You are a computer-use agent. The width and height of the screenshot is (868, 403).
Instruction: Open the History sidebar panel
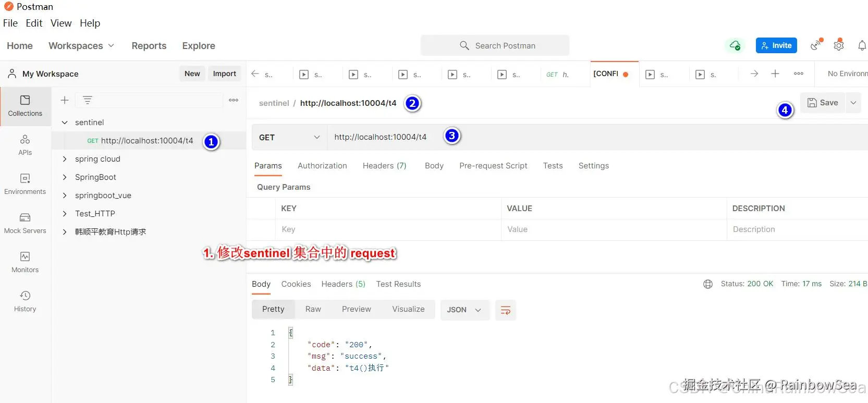[25, 302]
